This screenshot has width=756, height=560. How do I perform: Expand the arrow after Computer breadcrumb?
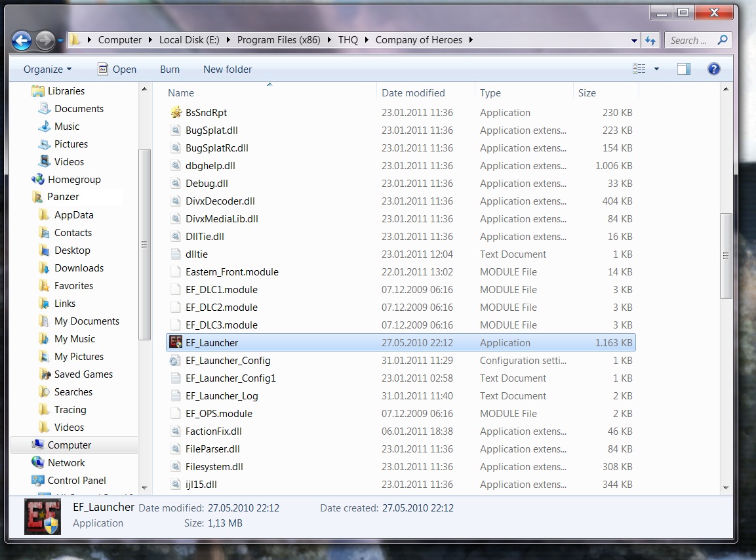point(150,40)
